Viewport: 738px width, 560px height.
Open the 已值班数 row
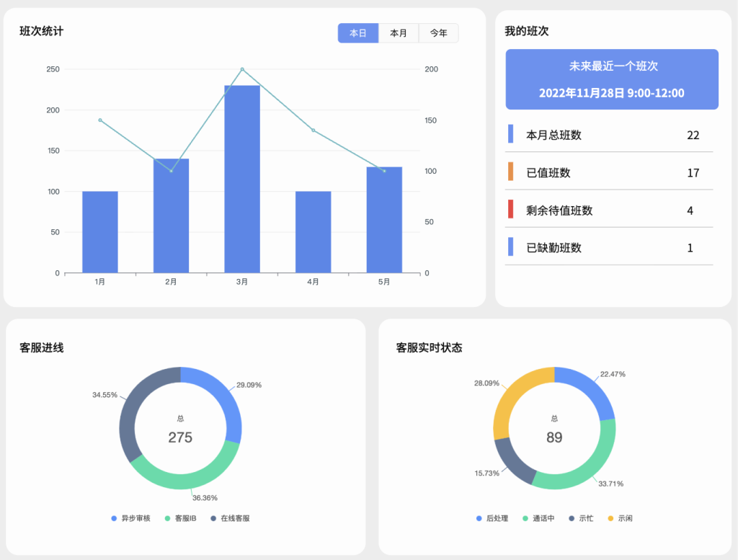pyautogui.click(x=609, y=172)
